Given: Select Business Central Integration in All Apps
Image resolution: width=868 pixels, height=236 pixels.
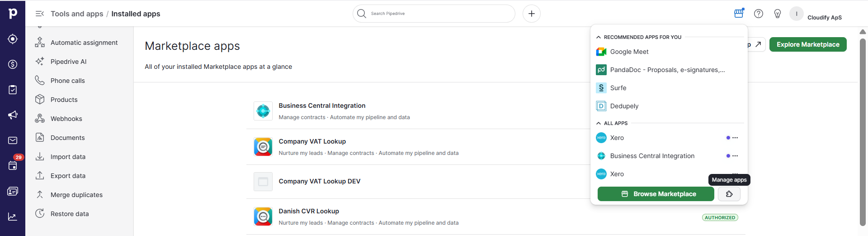Looking at the screenshot, I should (x=652, y=156).
